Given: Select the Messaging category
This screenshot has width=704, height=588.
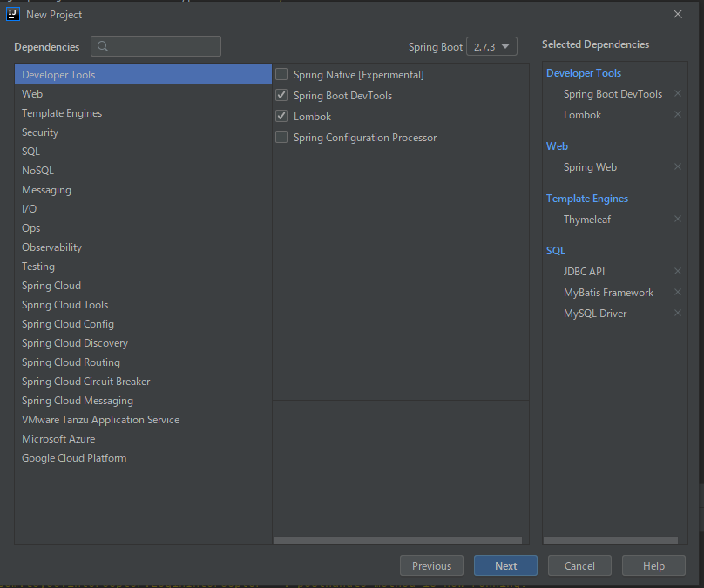Looking at the screenshot, I should [x=143, y=190].
